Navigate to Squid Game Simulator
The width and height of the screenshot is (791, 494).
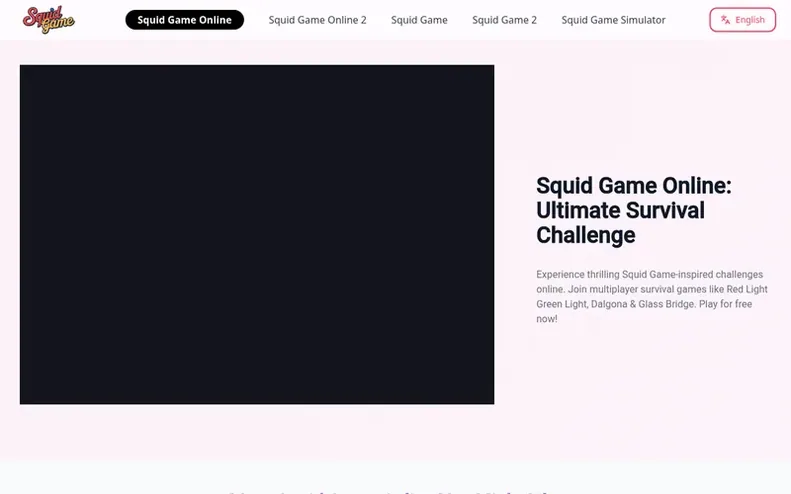click(613, 20)
